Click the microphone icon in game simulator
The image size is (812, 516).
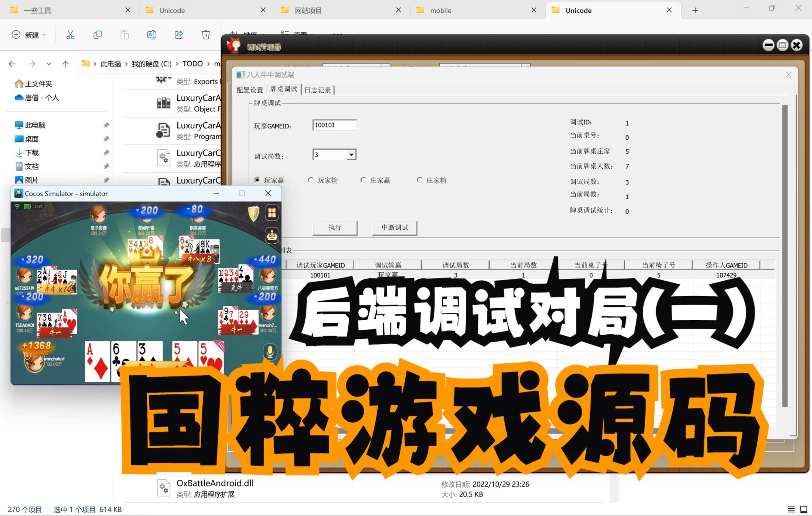270,352
